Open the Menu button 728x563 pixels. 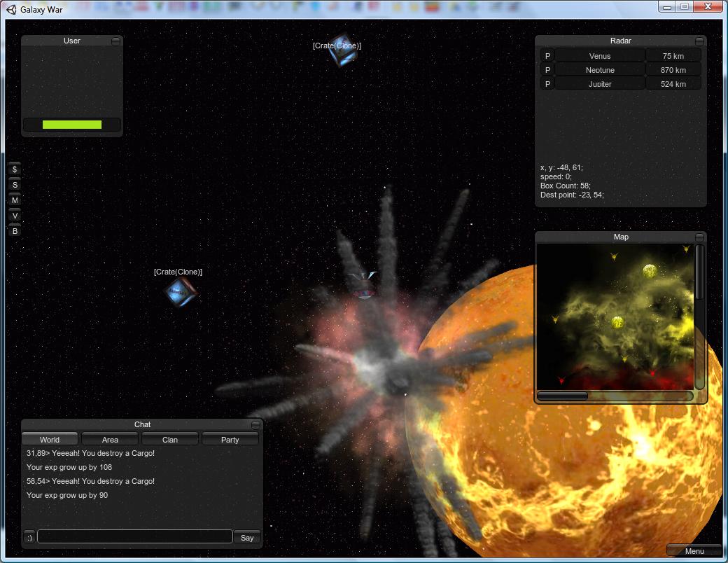pos(694,551)
